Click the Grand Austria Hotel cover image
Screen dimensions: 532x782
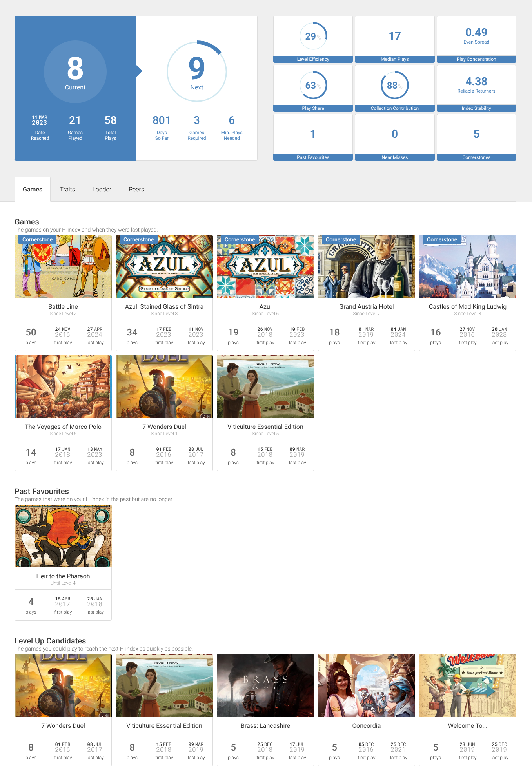[367, 266]
